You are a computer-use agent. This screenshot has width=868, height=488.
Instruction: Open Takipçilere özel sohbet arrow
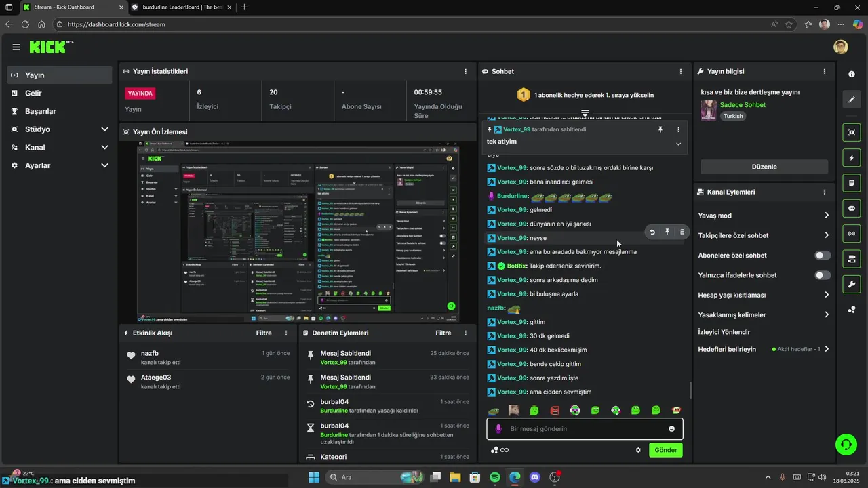(827, 235)
